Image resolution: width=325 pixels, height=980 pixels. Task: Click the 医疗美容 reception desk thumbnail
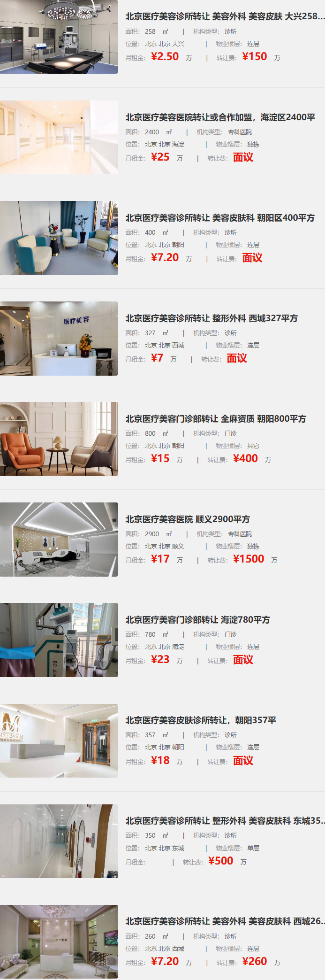[59, 339]
